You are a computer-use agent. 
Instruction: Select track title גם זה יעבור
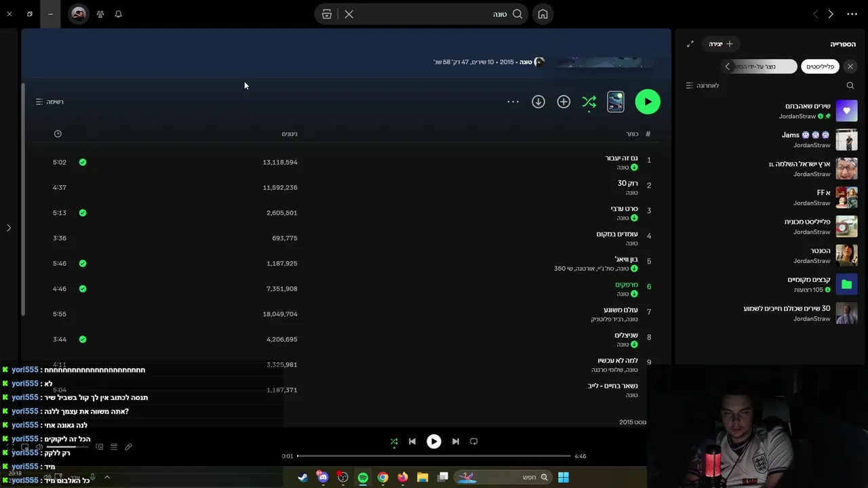coord(621,158)
